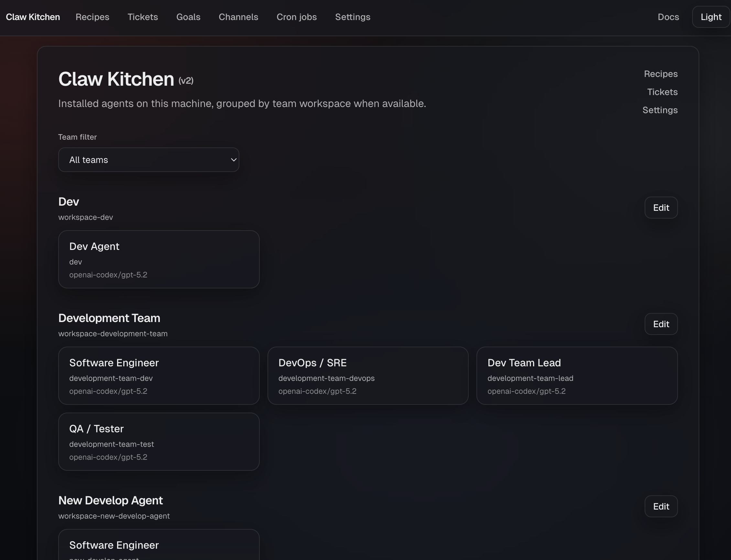Open the All teams filter dropdown

[x=148, y=160]
